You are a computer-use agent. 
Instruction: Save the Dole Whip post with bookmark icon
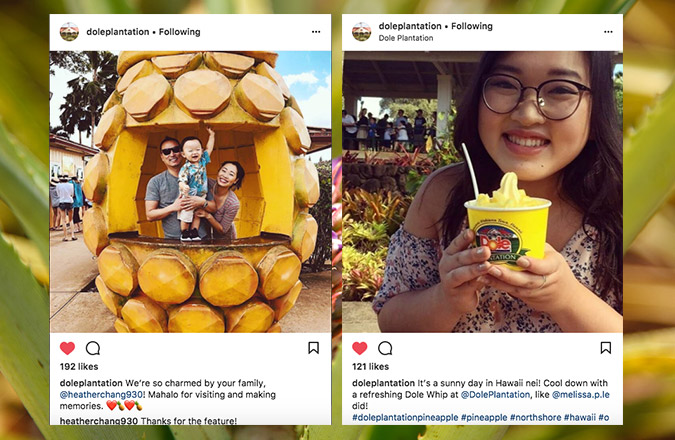(x=606, y=348)
